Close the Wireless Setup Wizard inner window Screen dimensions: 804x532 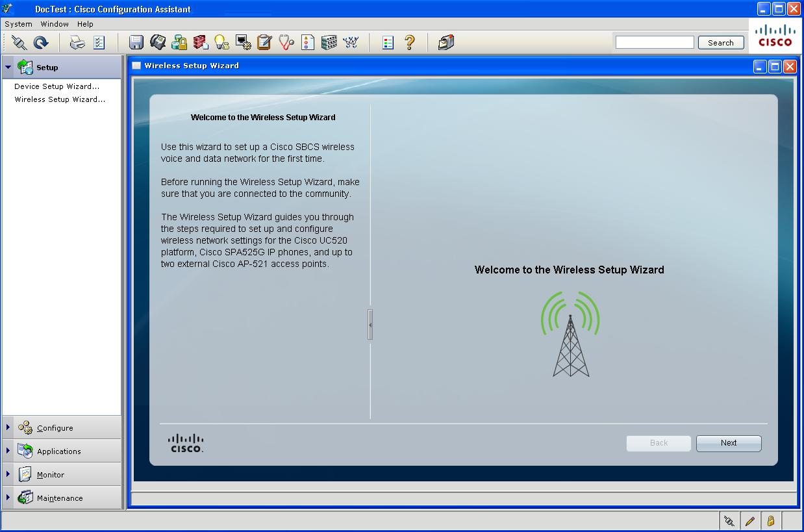tap(790, 66)
